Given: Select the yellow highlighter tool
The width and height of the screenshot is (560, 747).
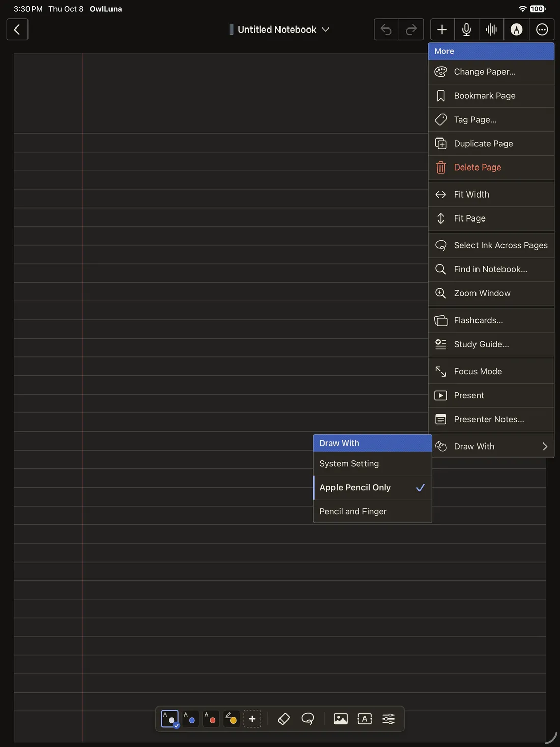Looking at the screenshot, I should [231, 719].
